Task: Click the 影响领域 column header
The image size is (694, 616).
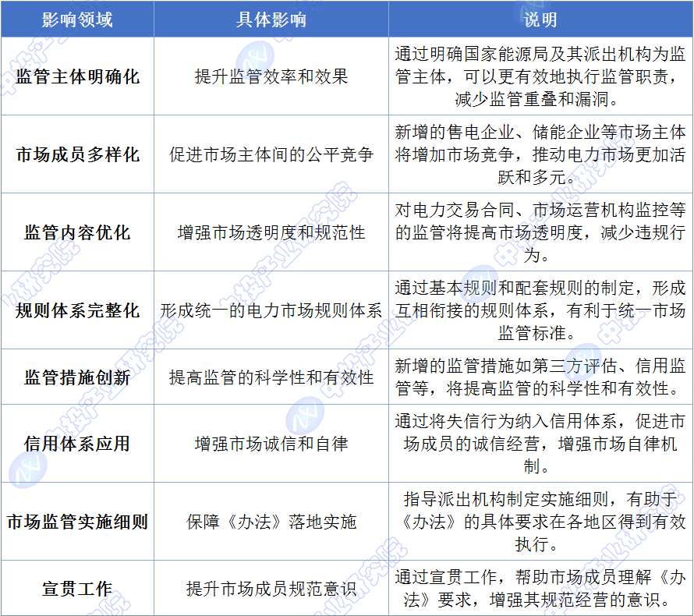Action: tap(77, 19)
